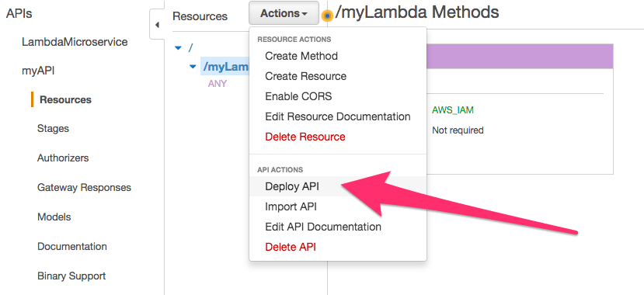Open the Authorizers section
The image size is (644, 295).
[63, 158]
